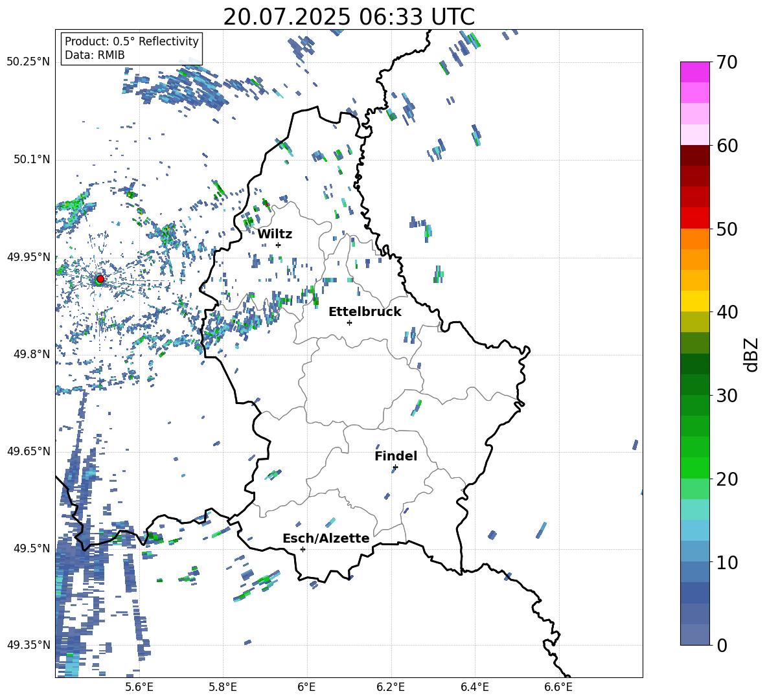Screen dimensions: 767x700
Task: Click the latitude label 49.35°N
Action: point(29,645)
